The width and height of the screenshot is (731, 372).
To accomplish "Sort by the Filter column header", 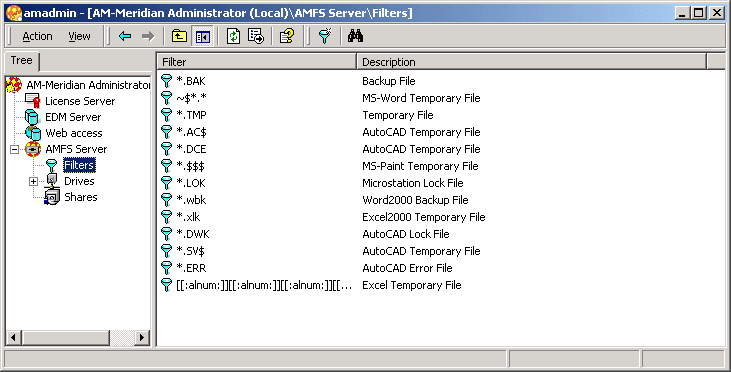I will 256,62.
